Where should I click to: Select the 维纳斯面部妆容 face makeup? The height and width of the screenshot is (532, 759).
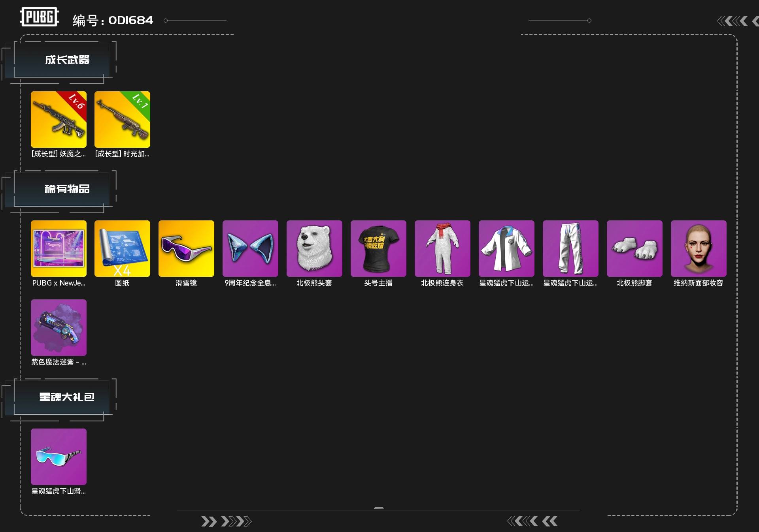[699, 248]
